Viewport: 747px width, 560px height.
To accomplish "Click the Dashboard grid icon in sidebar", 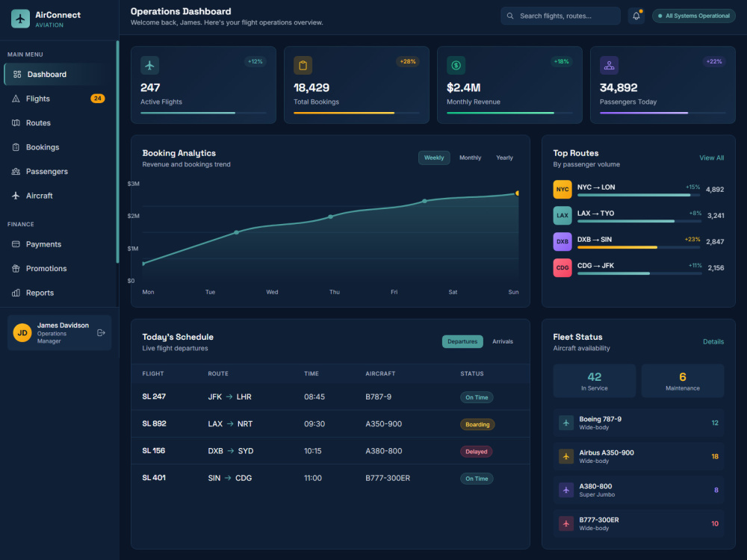I will (x=17, y=74).
